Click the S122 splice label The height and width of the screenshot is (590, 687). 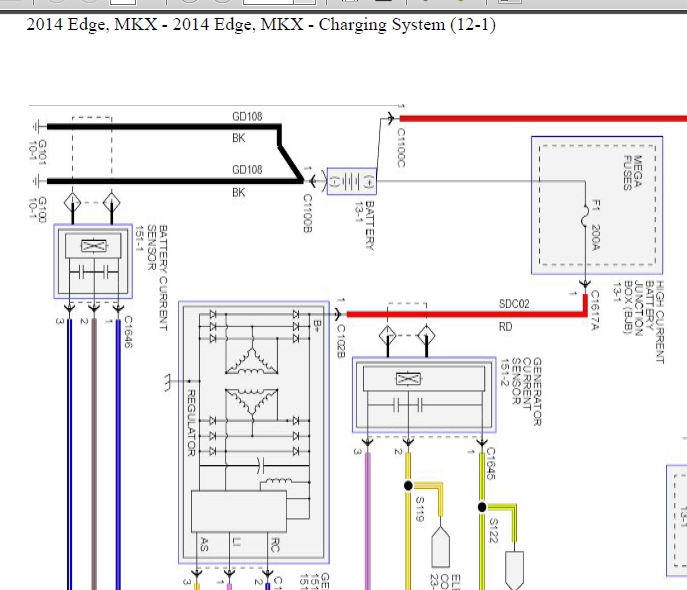493,530
